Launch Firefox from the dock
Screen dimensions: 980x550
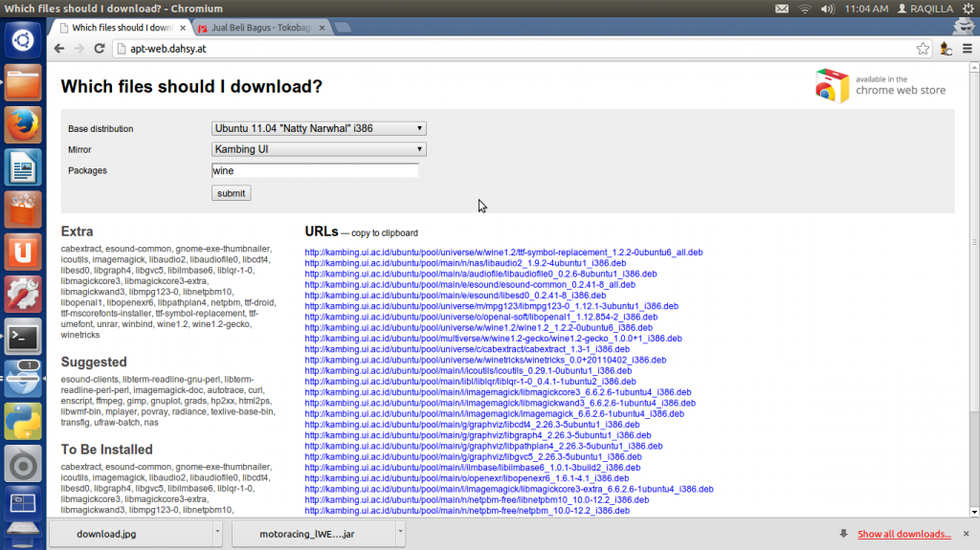tap(23, 125)
